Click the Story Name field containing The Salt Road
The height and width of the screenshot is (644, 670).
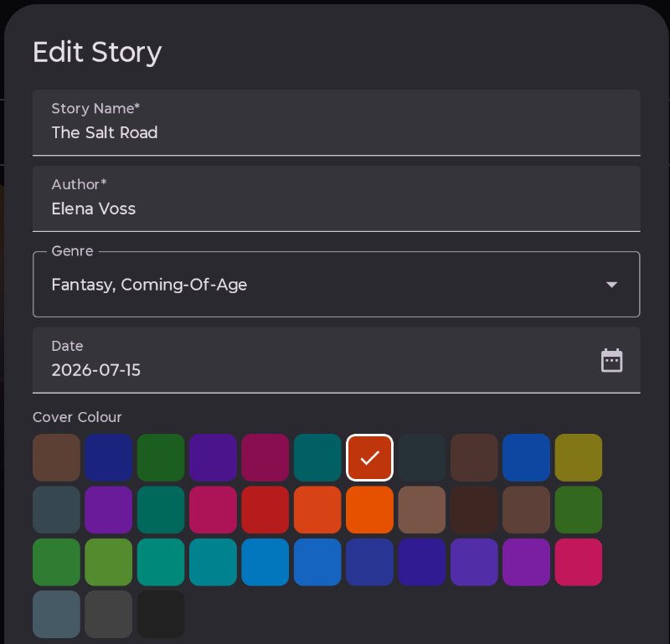click(x=337, y=122)
